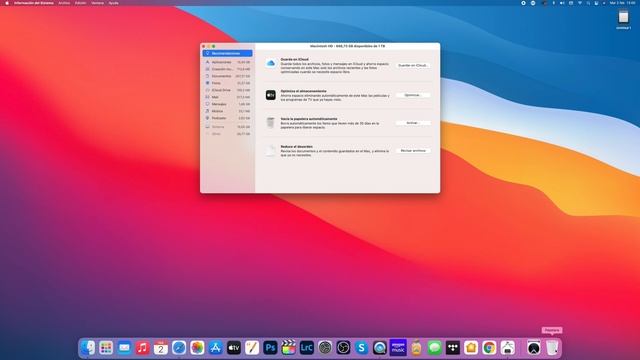Open the Archivo menu

(x=64, y=3)
